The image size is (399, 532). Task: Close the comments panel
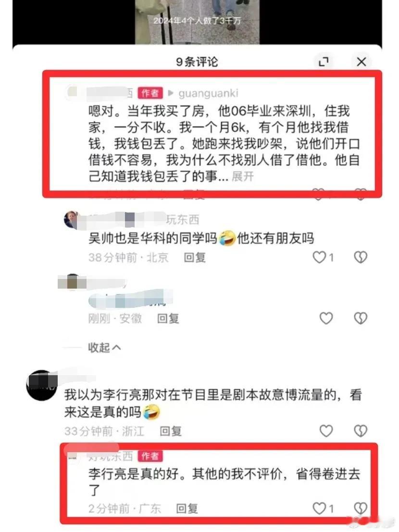[362, 62]
